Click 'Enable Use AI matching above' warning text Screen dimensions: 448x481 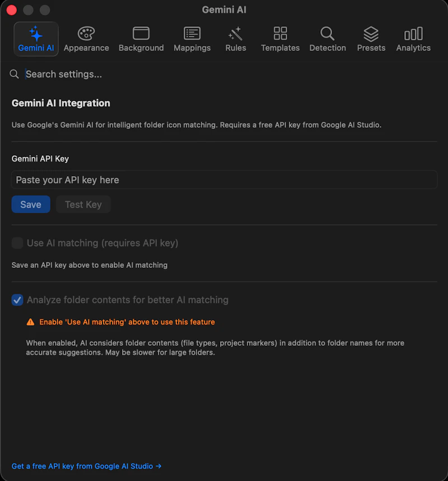pyautogui.click(x=127, y=322)
